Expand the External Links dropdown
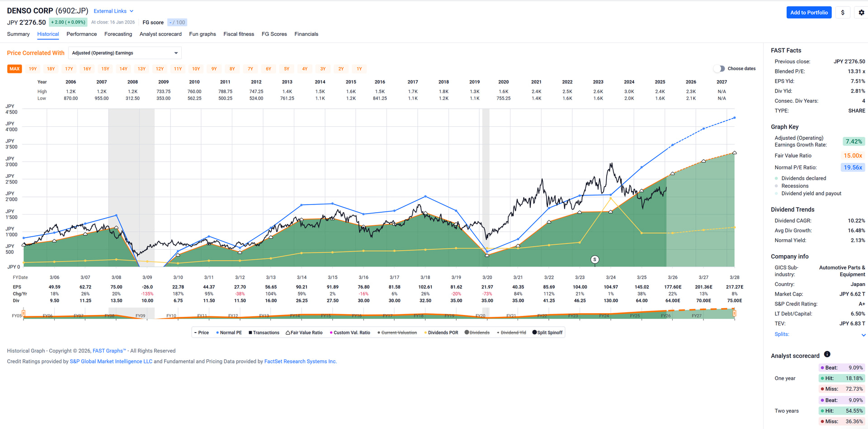The width and height of the screenshot is (868, 429). pos(113,11)
